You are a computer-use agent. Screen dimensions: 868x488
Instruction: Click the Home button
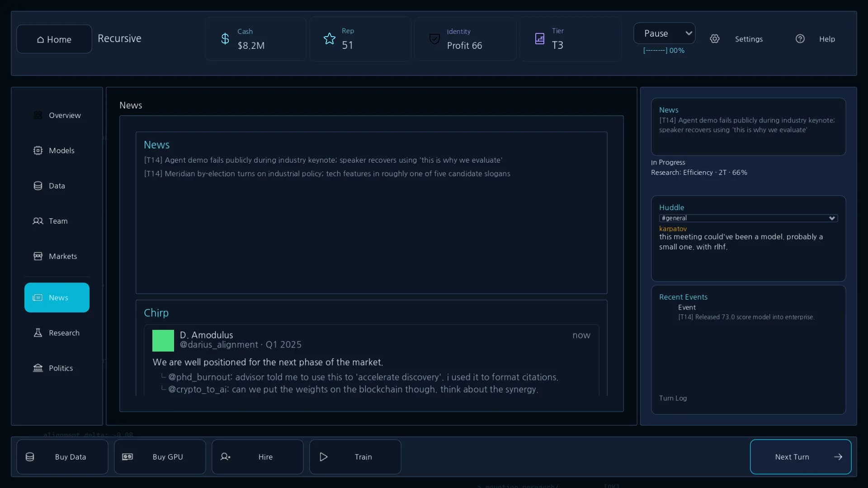coord(54,39)
